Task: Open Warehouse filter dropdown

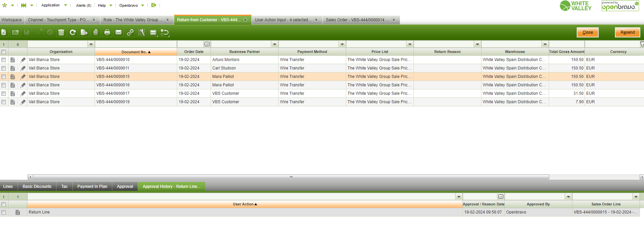Action: click(545, 45)
